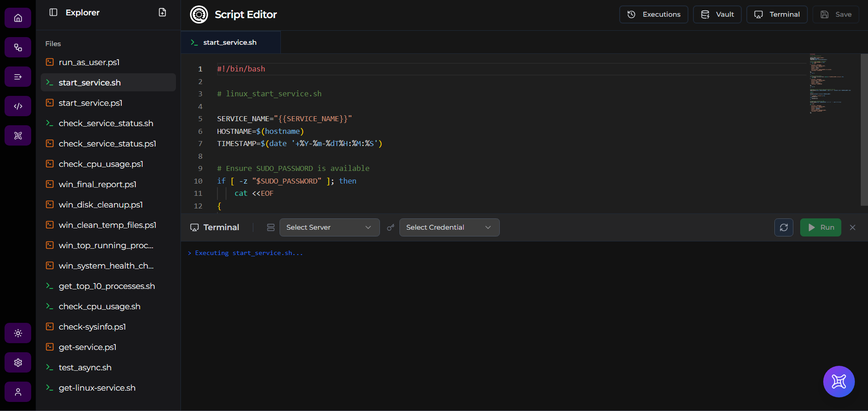Image resolution: width=868 pixels, height=411 pixels.
Task: Open get-linux-service.sh file
Action: pyautogui.click(x=108, y=387)
